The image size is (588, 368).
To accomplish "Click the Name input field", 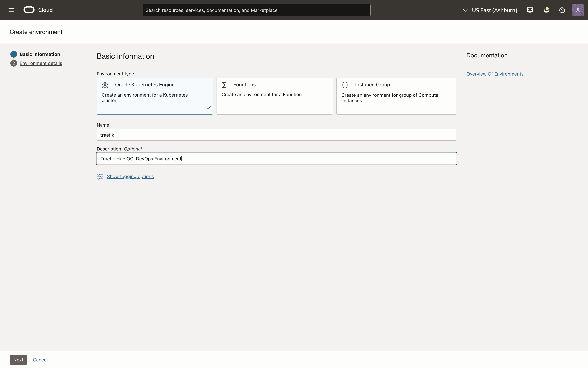I will [276, 135].
